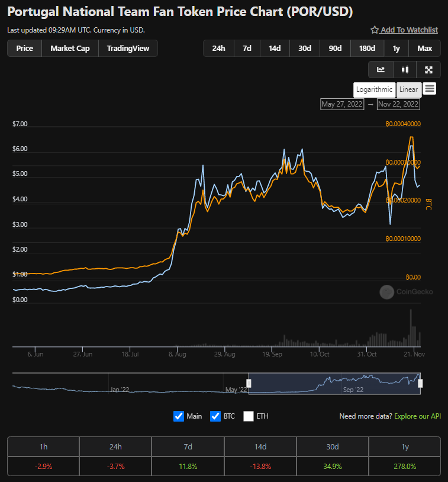Uncheck the Main series checkbox
The image size is (448, 482).
[x=179, y=416]
